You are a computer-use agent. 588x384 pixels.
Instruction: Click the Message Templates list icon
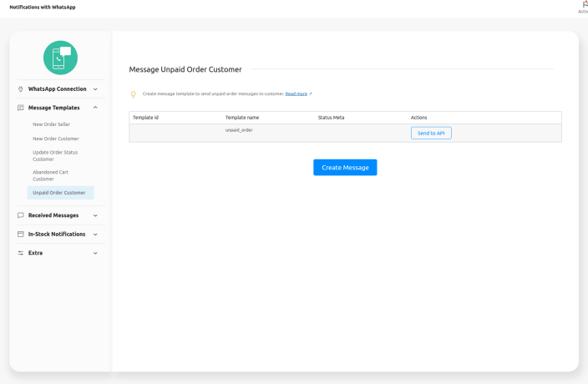[x=21, y=108]
